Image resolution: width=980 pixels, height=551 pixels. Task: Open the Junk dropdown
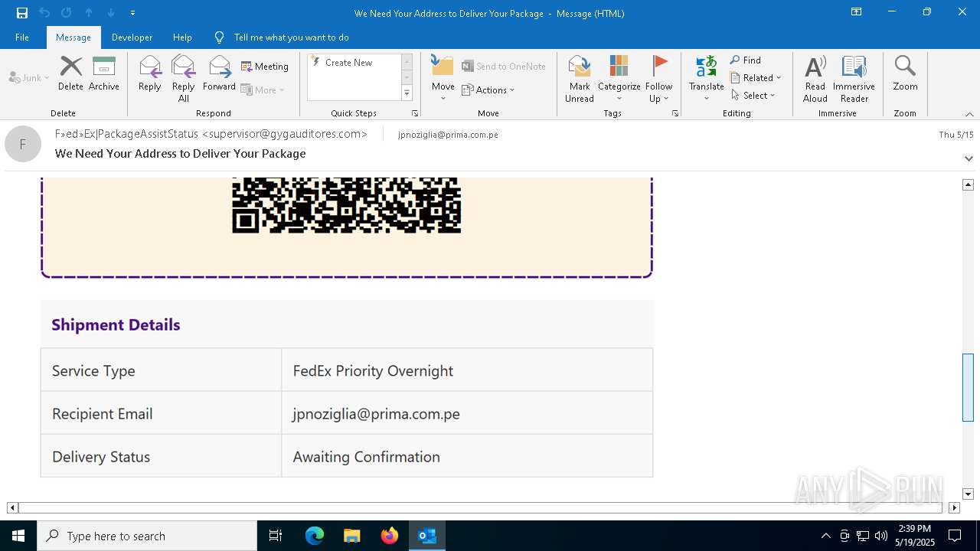[29, 77]
